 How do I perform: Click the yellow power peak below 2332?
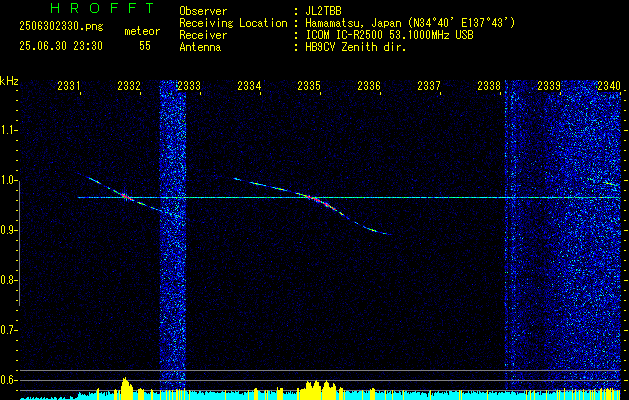[x=126, y=386]
